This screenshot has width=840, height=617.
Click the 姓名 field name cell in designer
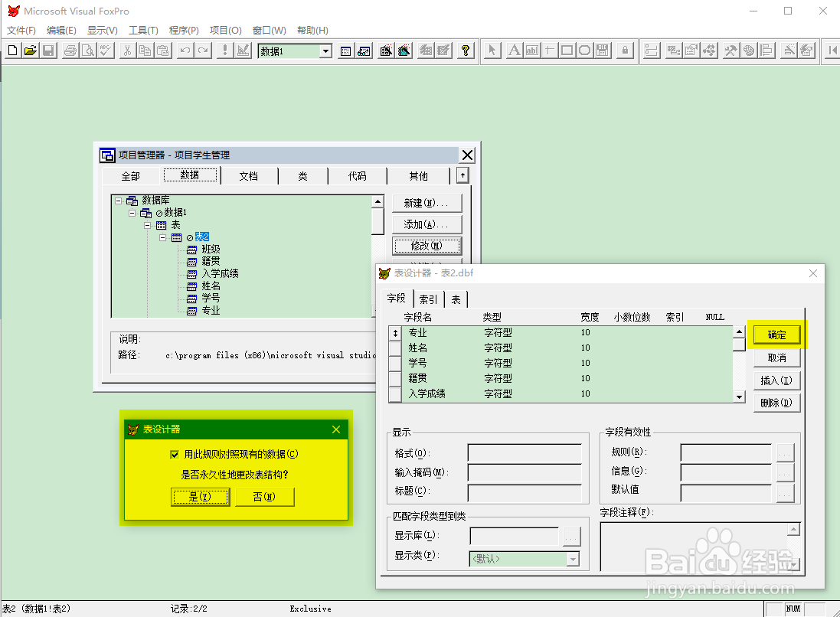click(x=418, y=348)
